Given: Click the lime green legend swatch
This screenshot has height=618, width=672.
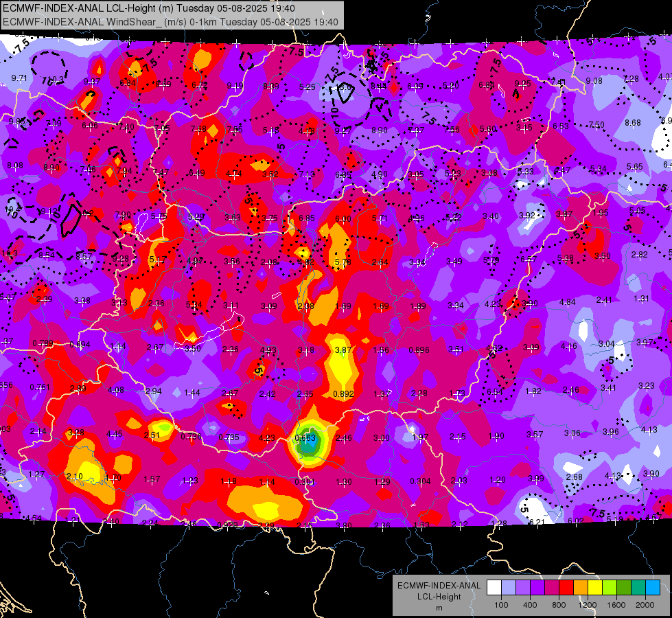Looking at the screenshot, I should pos(610,588).
